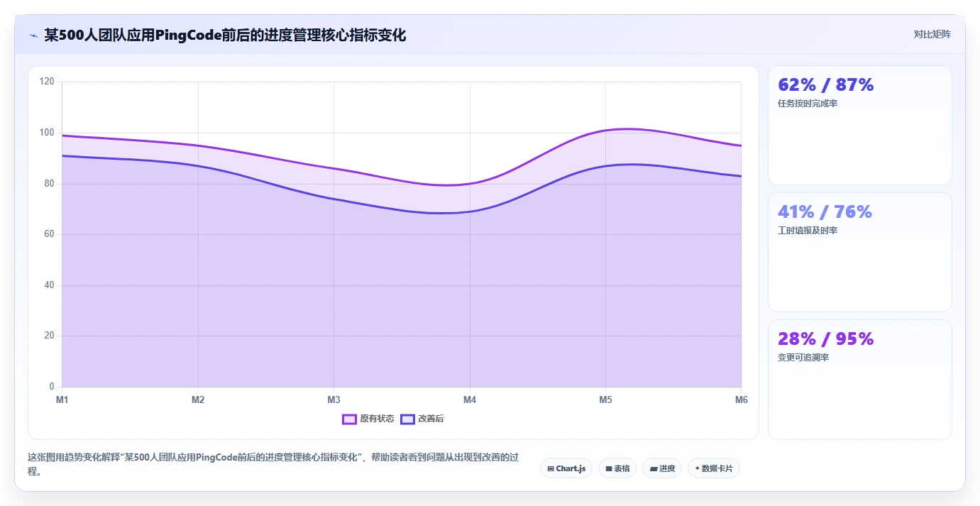980x506 pixels.
Task: Select the 62% / 87% value
Action: coord(826,84)
